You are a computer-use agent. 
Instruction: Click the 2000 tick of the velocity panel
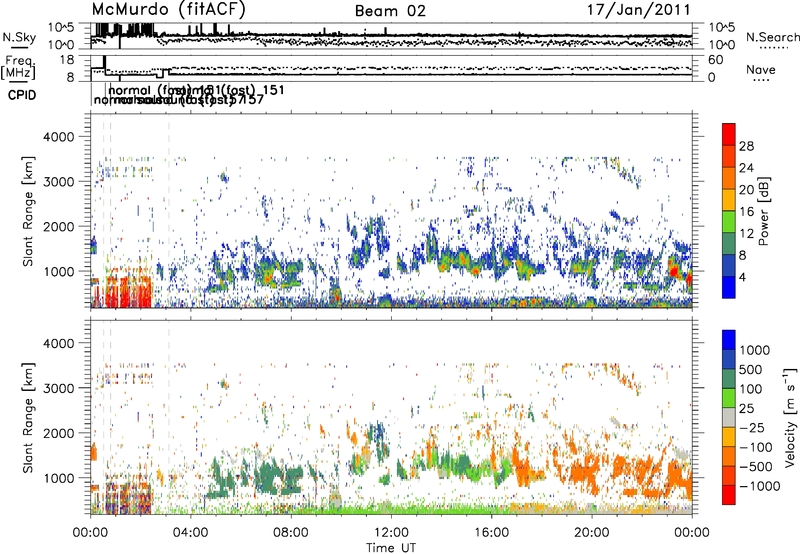[x=58, y=434]
